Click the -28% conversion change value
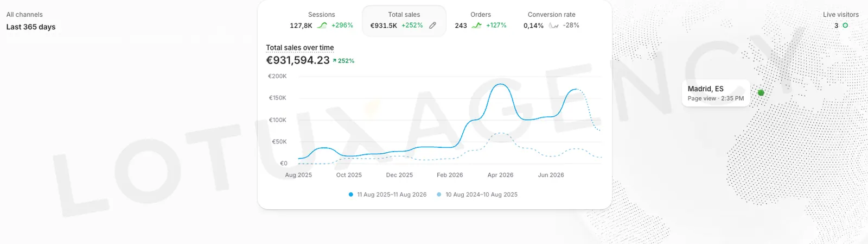The image size is (868, 244). tap(571, 26)
